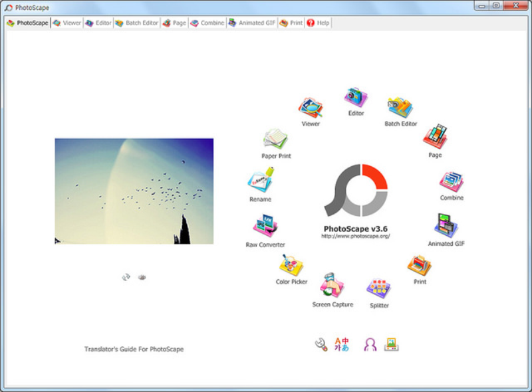
Task: Open the Splitter tool icon
Action: (x=378, y=288)
